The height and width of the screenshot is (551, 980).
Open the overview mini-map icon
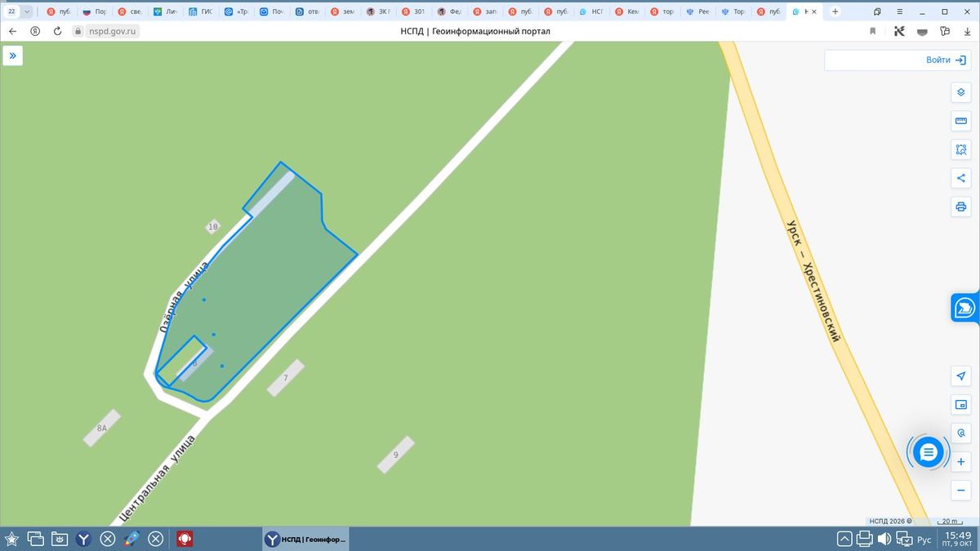(x=961, y=404)
